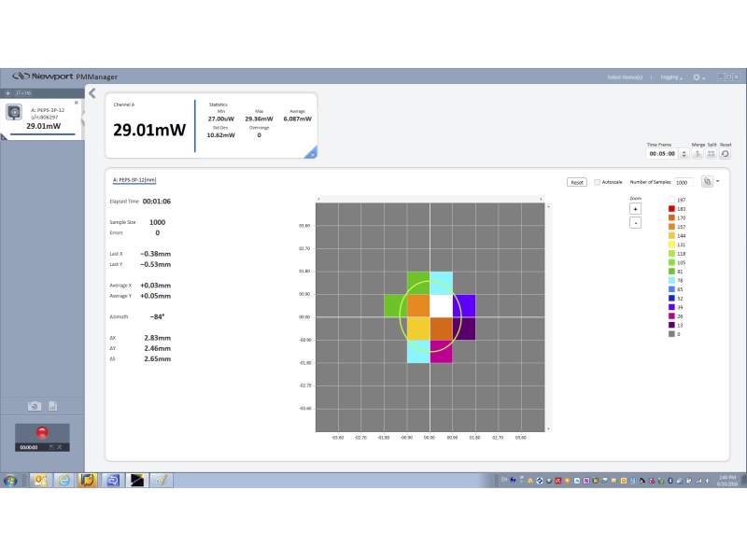Click the camera snapshot icon
Viewport: 747px width, 560px height.
click(35, 406)
